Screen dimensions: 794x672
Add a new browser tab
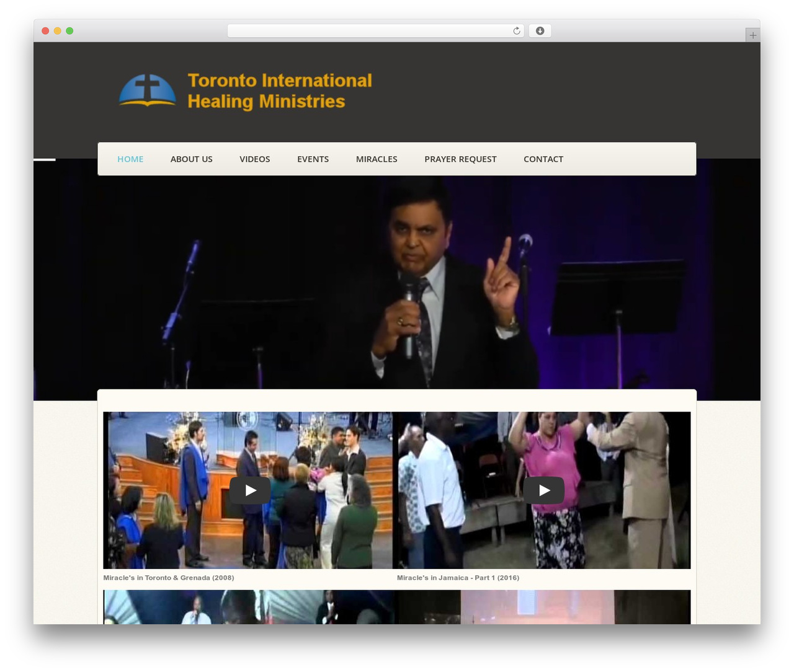752,35
